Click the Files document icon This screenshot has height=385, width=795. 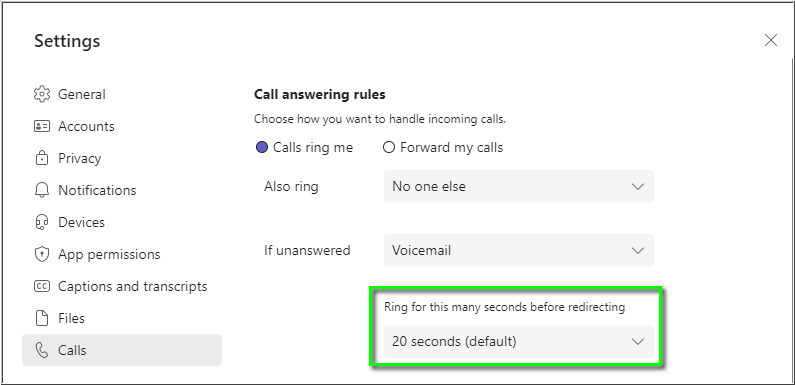[x=42, y=318]
